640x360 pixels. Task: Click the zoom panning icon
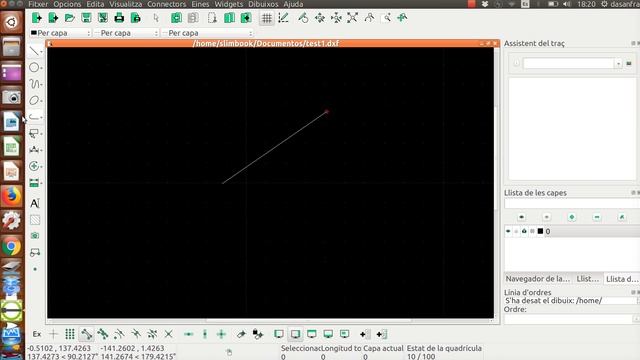point(402,18)
